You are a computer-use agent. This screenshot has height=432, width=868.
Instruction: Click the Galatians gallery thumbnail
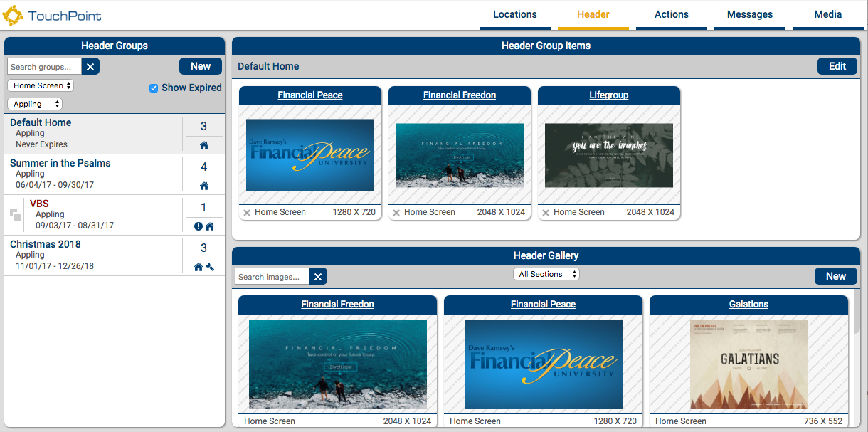click(x=749, y=364)
